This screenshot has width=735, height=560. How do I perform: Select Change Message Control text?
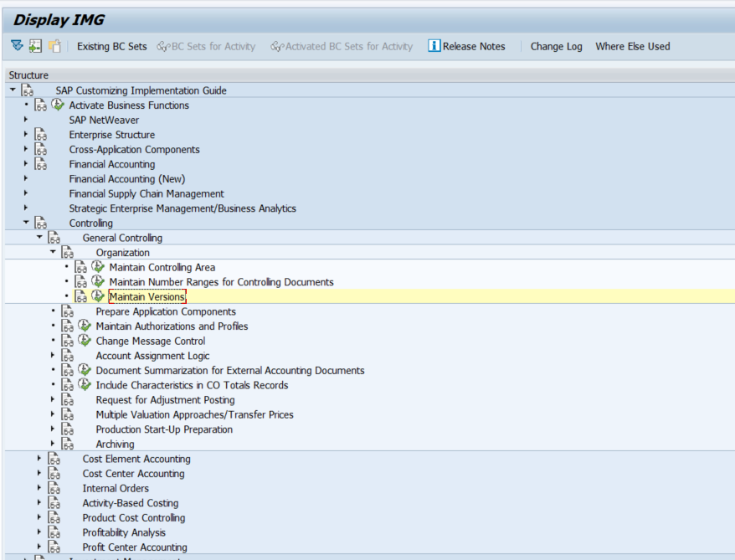151,341
